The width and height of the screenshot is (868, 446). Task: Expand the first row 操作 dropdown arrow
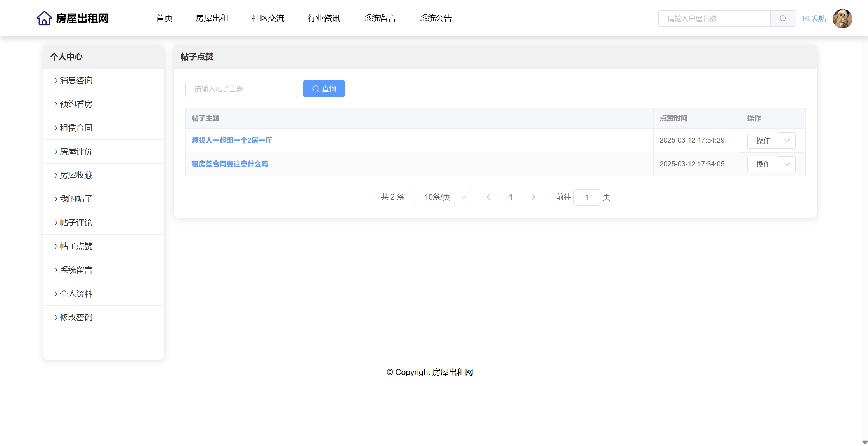point(787,141)
